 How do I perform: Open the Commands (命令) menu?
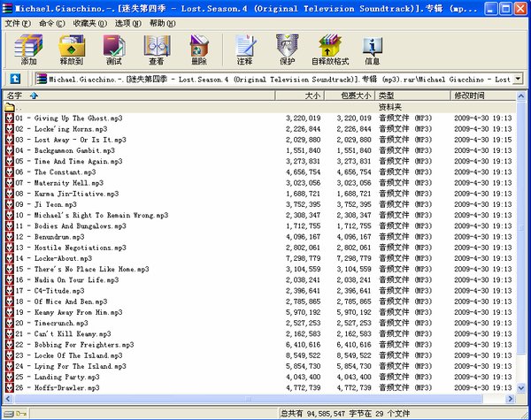click(52, 23)
